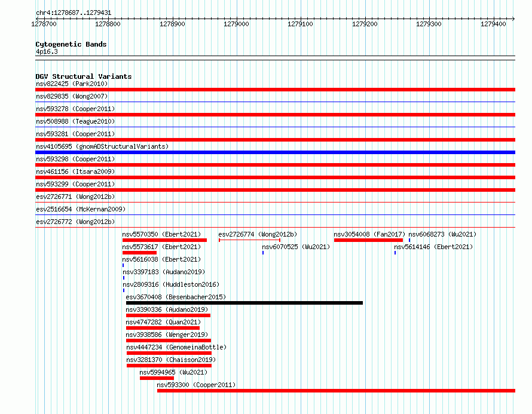Select the nsv593300 (Cooper2011) label
532x414 pixels.
click(x=196, y=385)
